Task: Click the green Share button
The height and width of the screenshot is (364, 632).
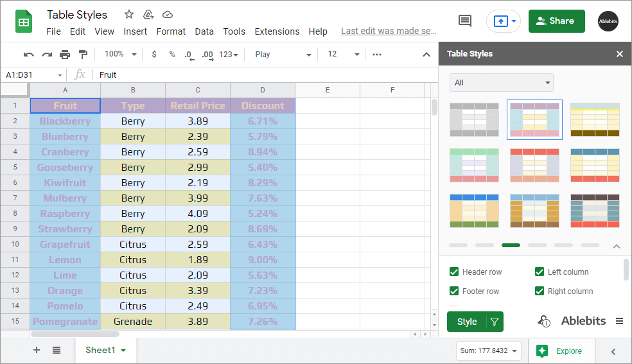Action: [x=557, y=21]
